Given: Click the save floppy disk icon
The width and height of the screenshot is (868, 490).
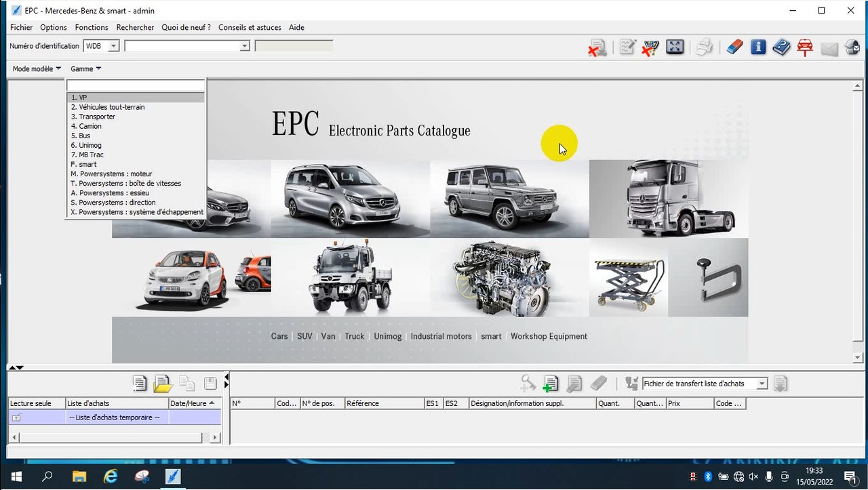Looking at the screenshot, I should click(x=210, y=384).
